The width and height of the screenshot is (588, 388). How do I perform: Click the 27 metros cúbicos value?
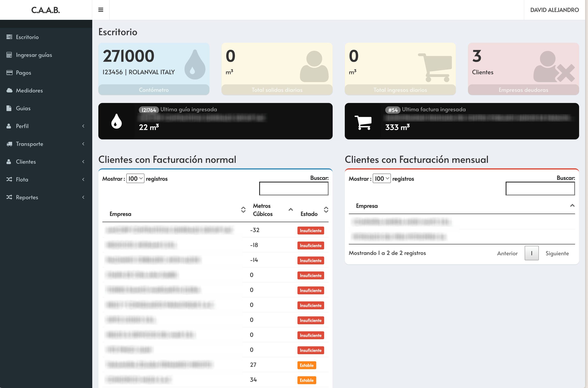pos(253,365)
